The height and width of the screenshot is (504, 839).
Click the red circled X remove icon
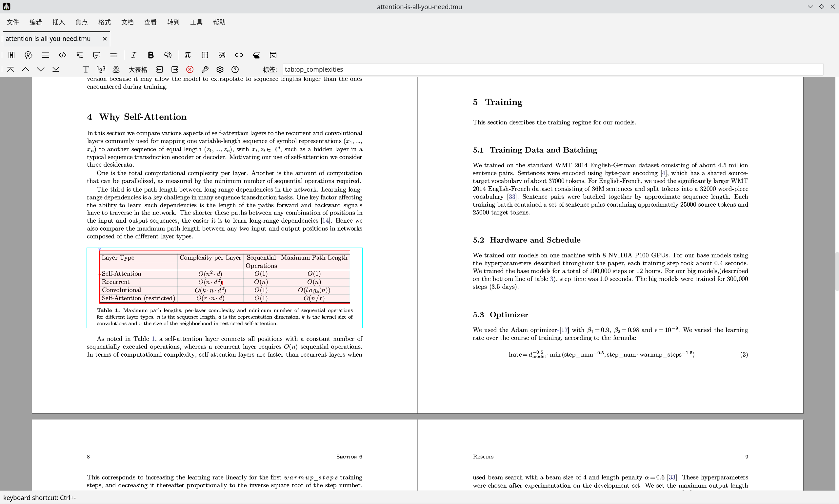[190, 70]
